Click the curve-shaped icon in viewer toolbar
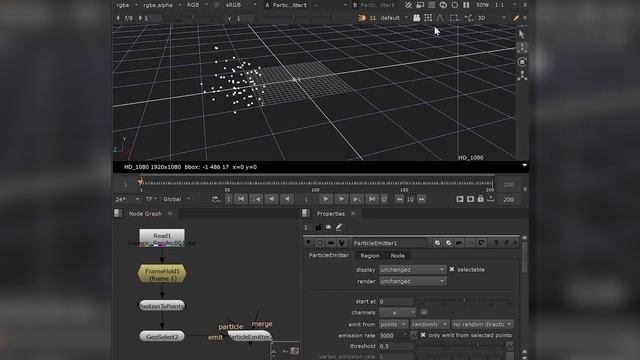This screenshot has height=360, width=640. coord(440,18)
